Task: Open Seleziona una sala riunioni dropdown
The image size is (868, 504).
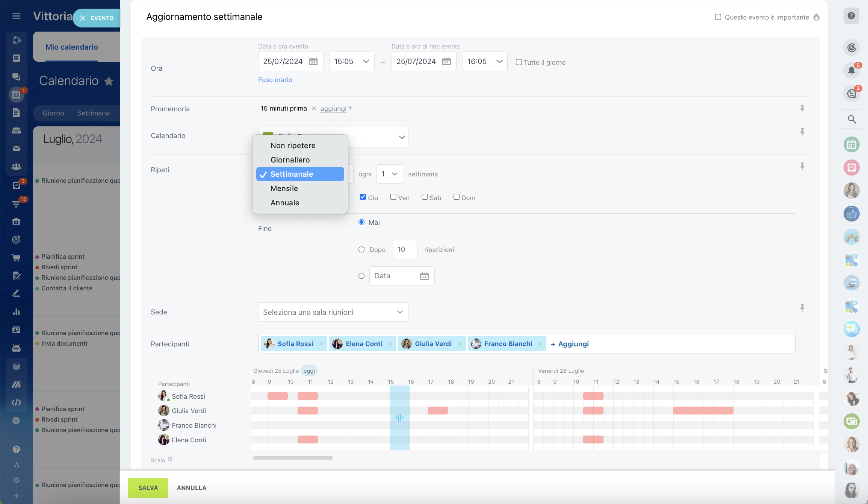Action: pos(333,312)
